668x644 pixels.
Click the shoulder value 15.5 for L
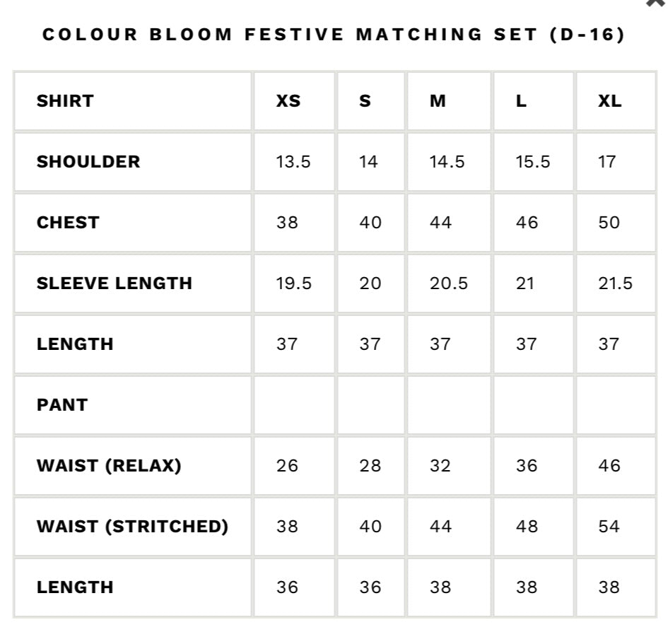(533, 162)
